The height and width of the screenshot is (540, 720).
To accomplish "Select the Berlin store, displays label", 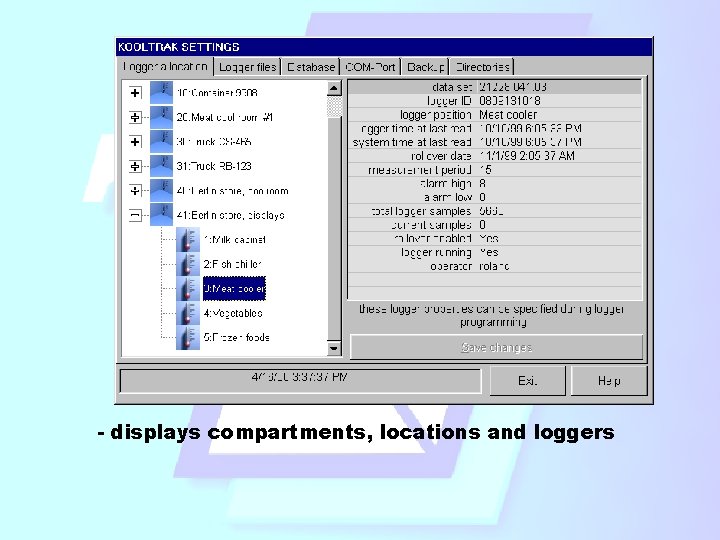I will pos(231,215).
